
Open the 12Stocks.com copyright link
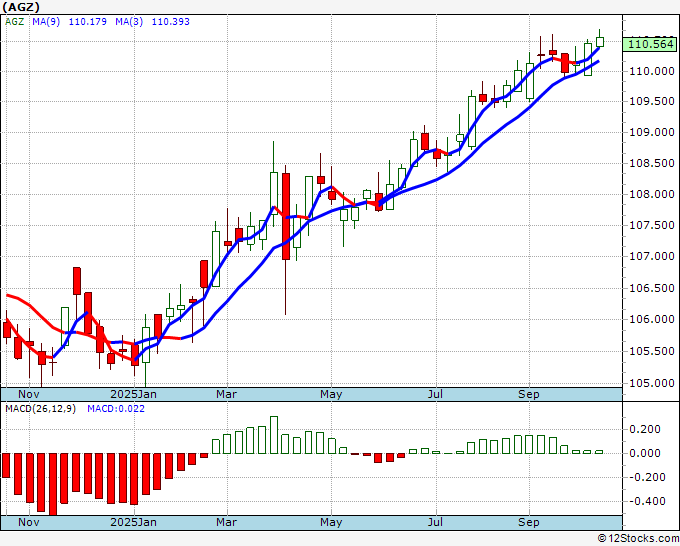coord(638,539)
